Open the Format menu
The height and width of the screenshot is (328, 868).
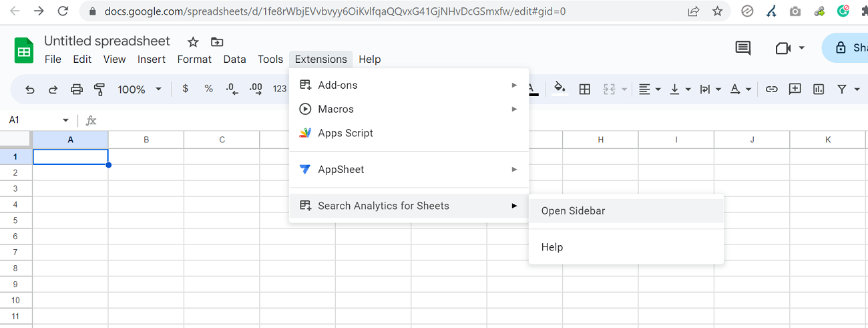[x=194, y=59]
